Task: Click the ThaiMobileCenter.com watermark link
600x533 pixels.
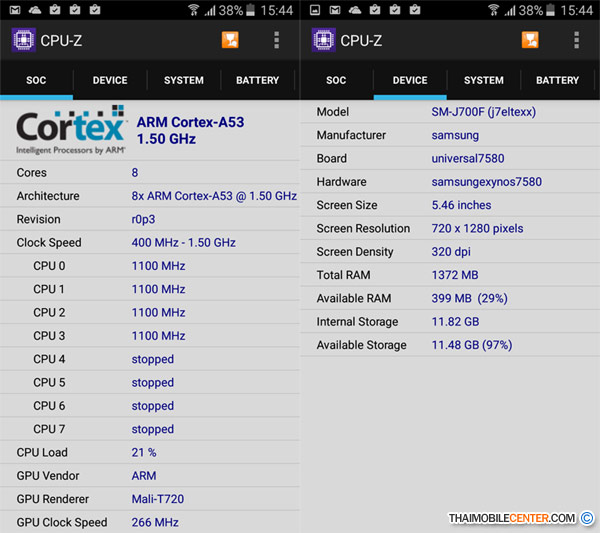Action: (x=510, y=517)
